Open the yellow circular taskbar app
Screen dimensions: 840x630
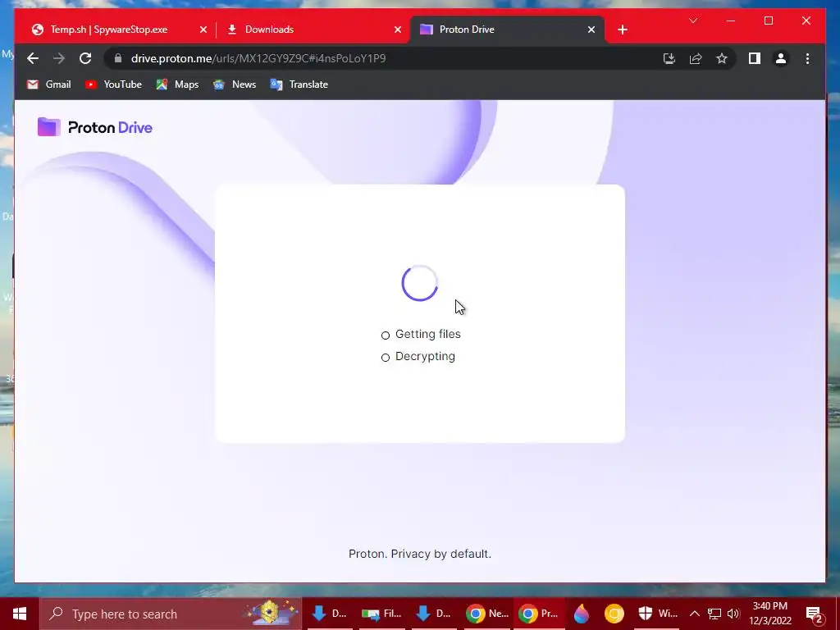(x=614, y=614)
